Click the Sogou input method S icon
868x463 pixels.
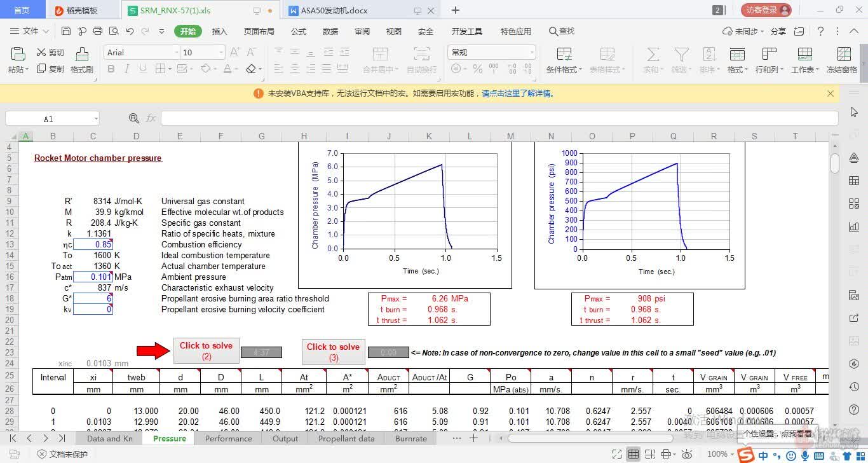746,455
